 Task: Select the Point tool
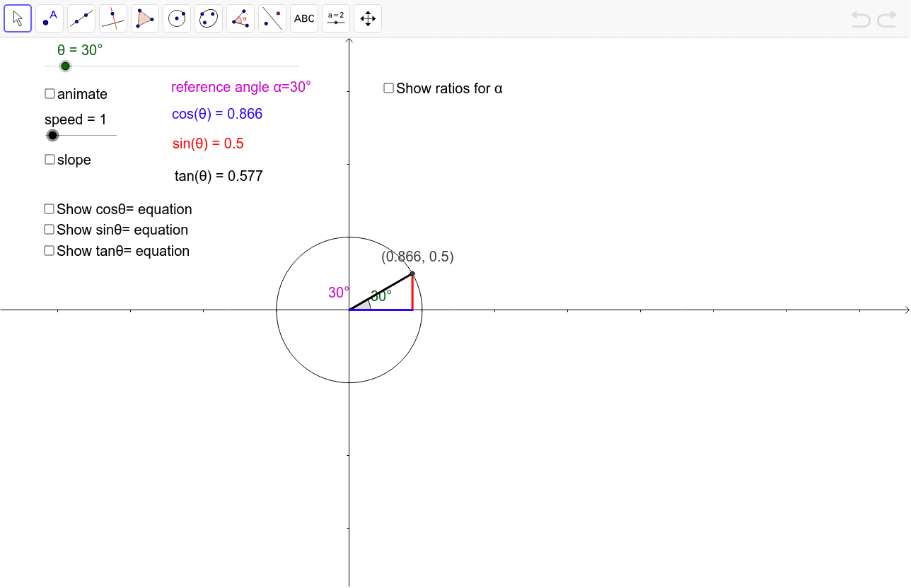coord(50,18)
